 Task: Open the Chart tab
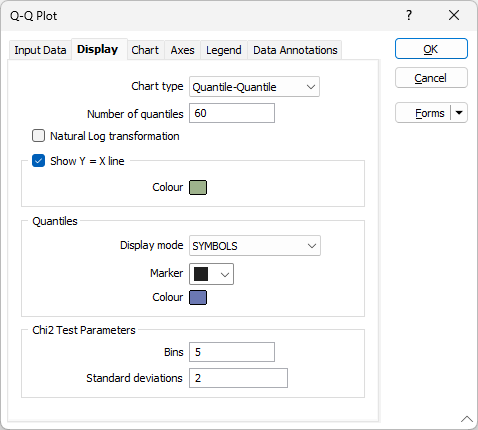[x=145, y=50]
